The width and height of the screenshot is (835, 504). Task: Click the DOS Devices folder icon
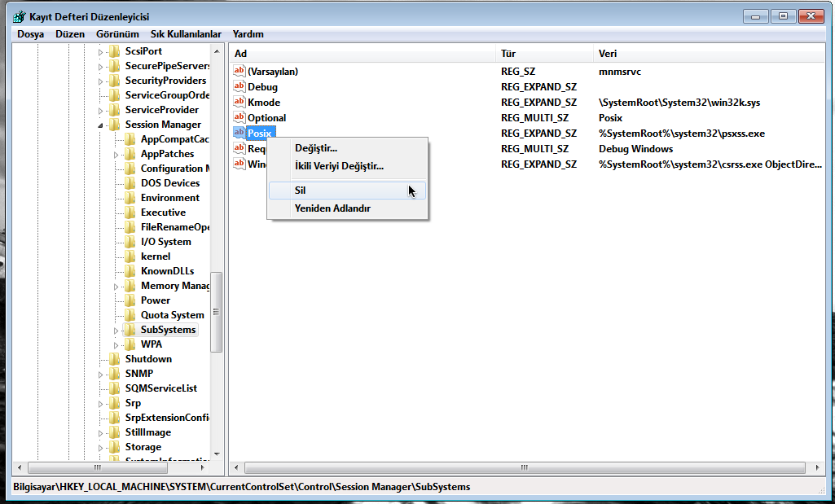click(130, 183)
